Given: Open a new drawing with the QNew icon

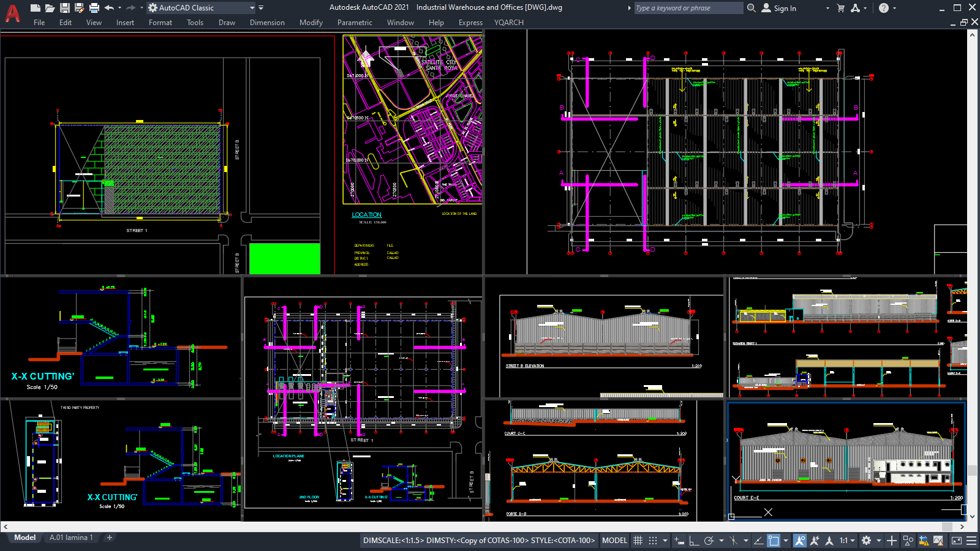Looking at the screenshot, I should click(x=36, y=7).
